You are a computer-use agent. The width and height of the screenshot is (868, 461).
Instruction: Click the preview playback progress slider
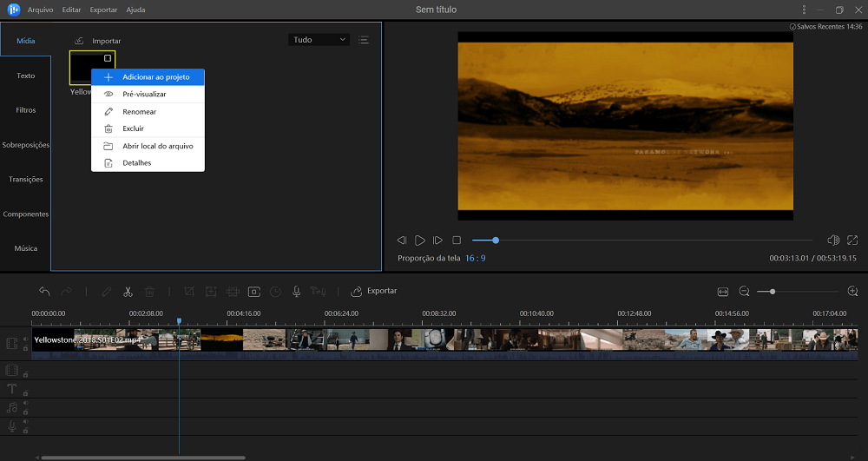coord(642,240)
